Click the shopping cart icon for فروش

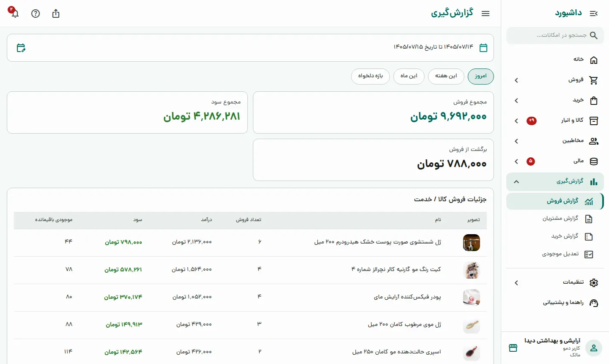(x=594, y=80)
